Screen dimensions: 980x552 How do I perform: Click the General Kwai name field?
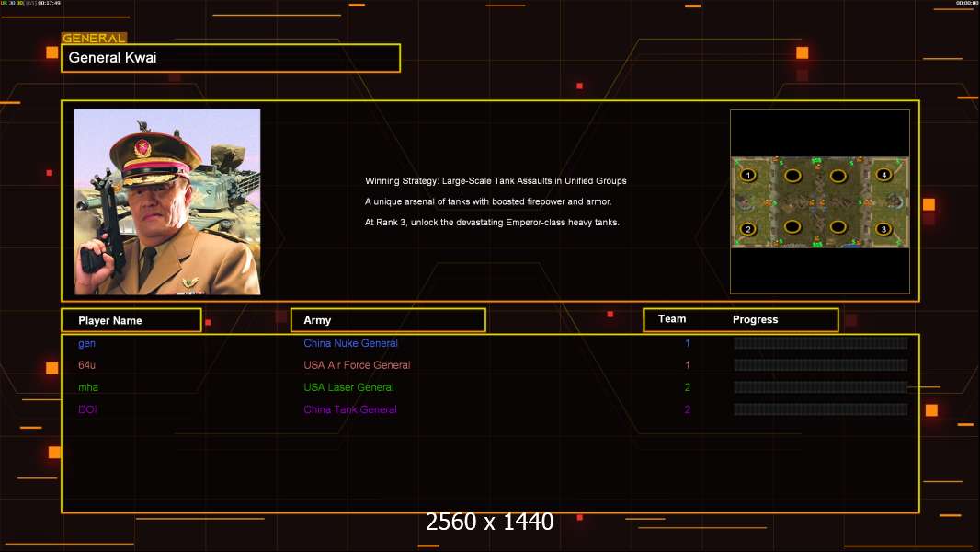pos(231,58)
